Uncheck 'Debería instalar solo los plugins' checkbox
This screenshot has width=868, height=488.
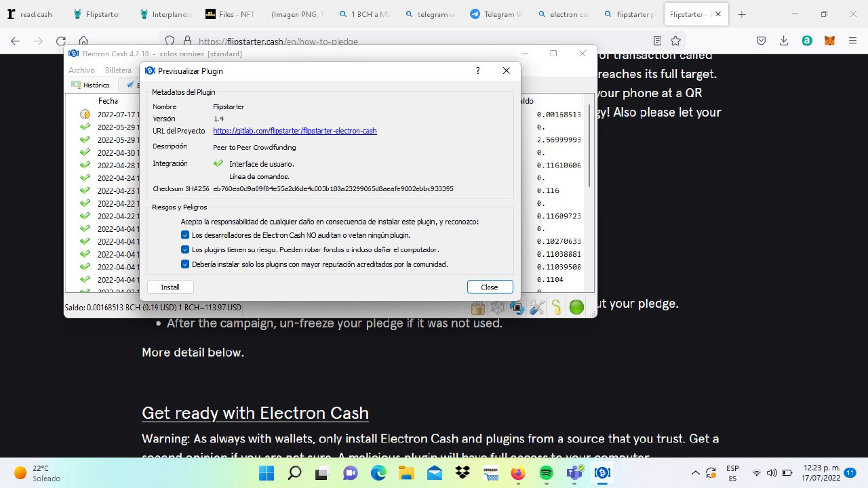(x=185, y=264)
